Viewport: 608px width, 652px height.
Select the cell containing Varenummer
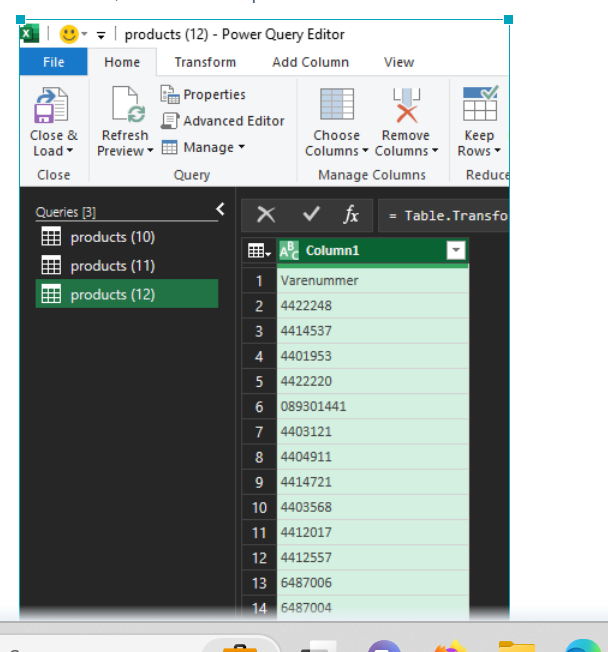tap(373, 281)
